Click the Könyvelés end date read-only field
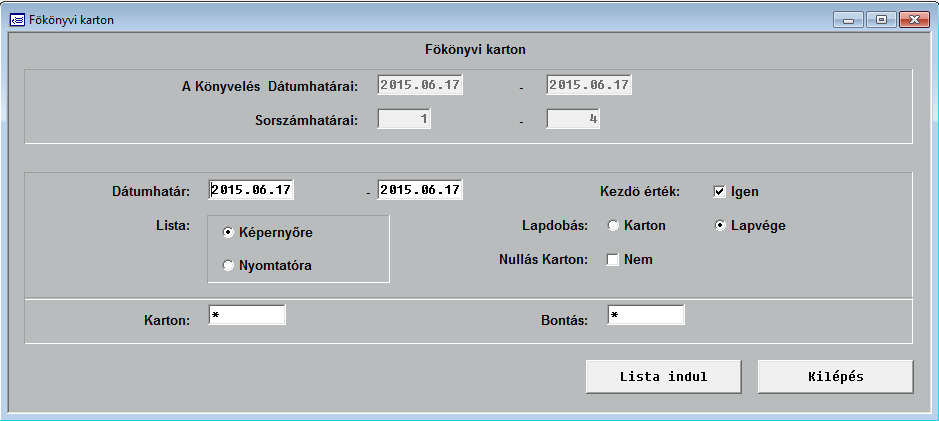Screen dimensions: 939x421 point(589,84)
